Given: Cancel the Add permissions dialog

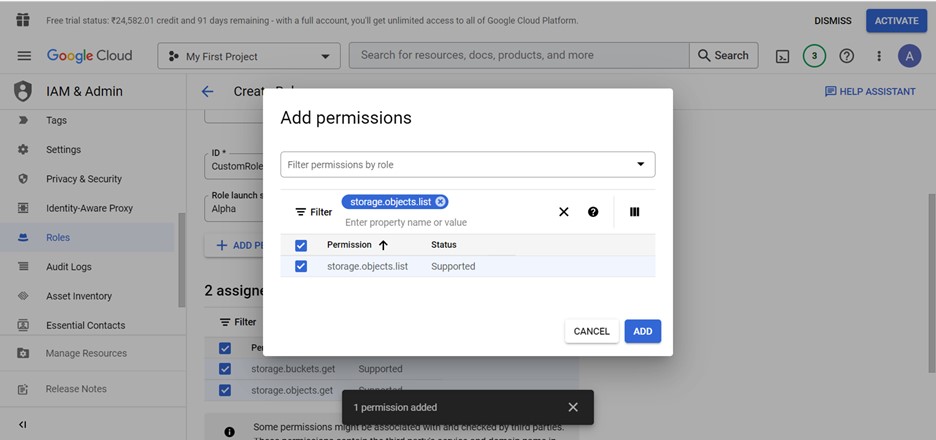Looking at the screenshot, I should point(591,331).
